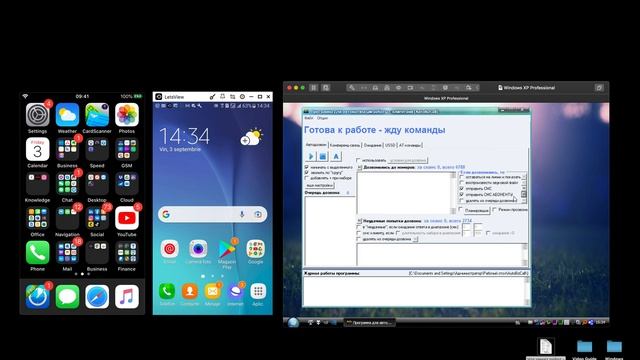Open the "Опции" menu
640x360 pixels.
[322, 118]
